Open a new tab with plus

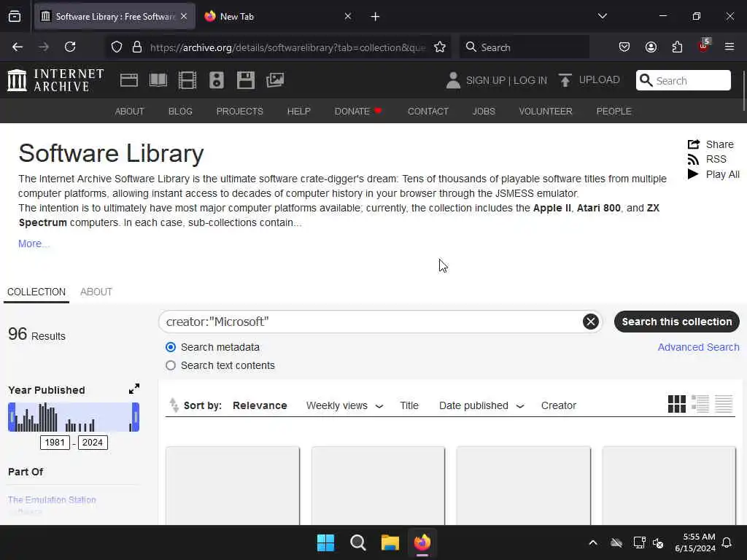[x=376, y=17]
